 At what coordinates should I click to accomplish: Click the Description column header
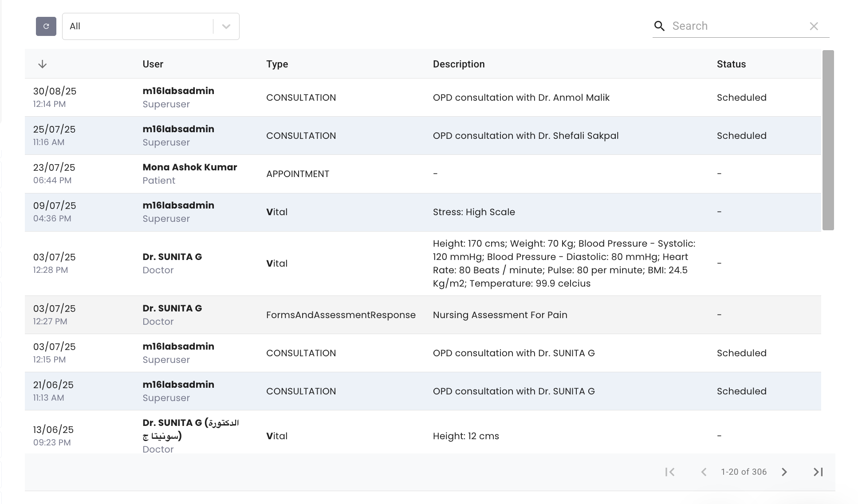tap(458, 64)
